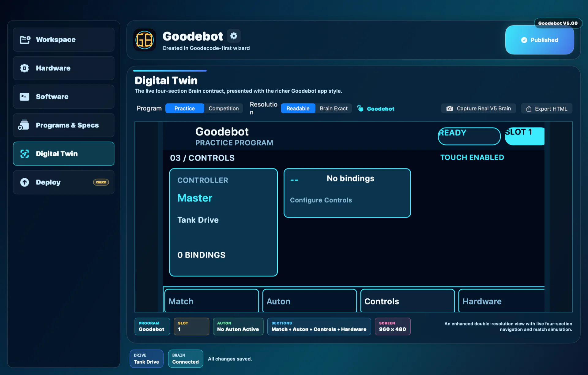Open settings via gear icon beside Goodebot title
Screen dimensions: 588x375
[234, 36]
